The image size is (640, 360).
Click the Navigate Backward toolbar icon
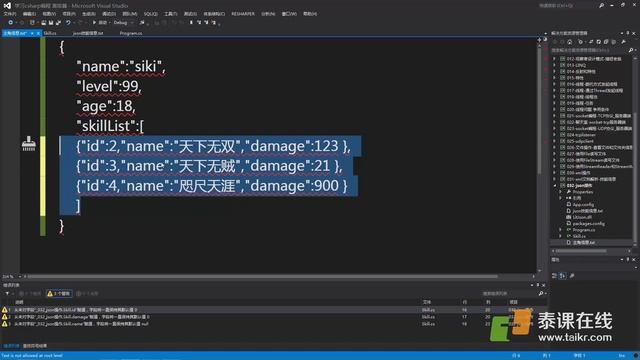[10, 23]
